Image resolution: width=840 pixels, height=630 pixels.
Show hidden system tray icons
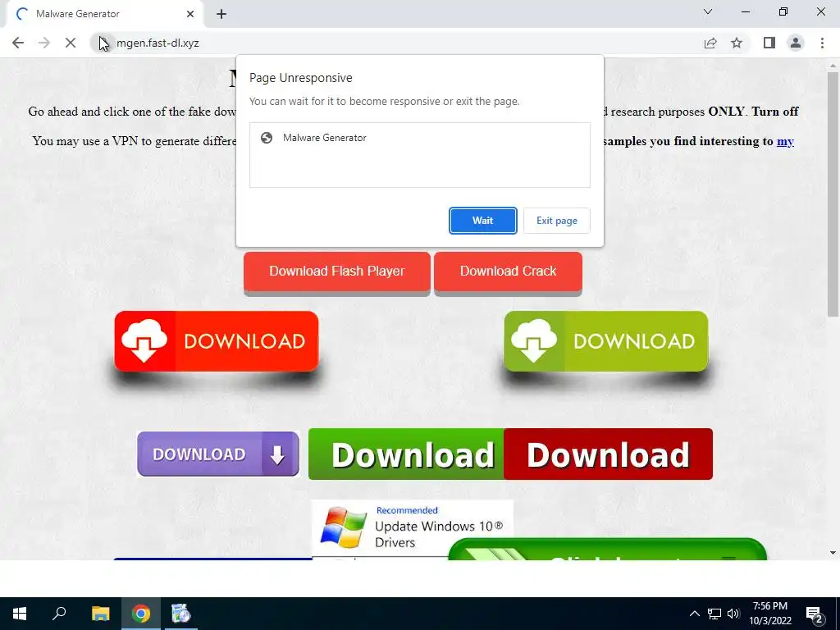tap(694, 614)
